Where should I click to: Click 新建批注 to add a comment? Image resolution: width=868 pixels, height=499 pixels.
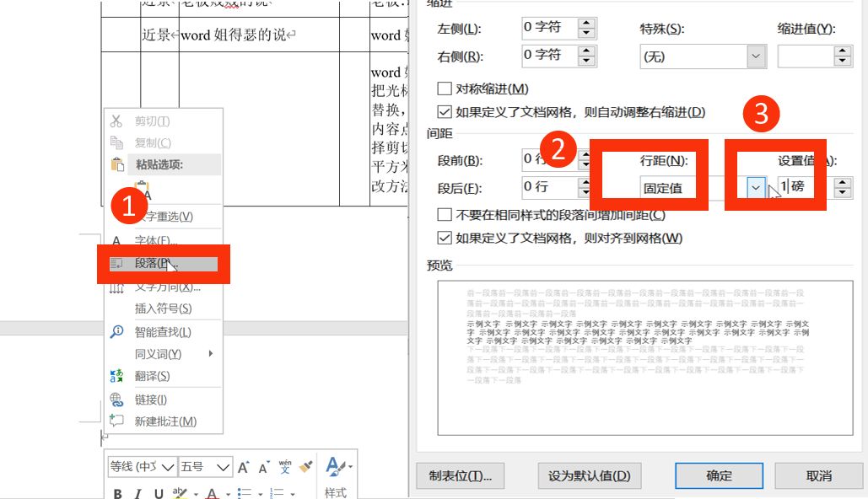165,421
